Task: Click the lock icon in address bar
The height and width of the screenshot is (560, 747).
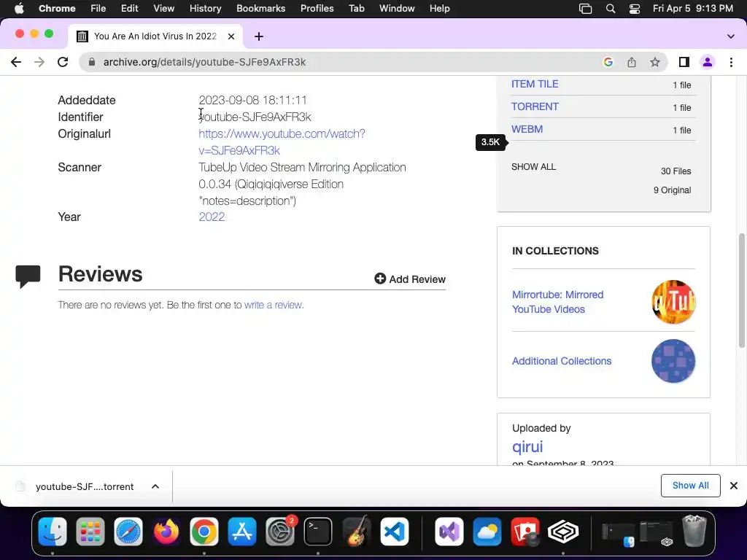Action: [x=92, y=62]
